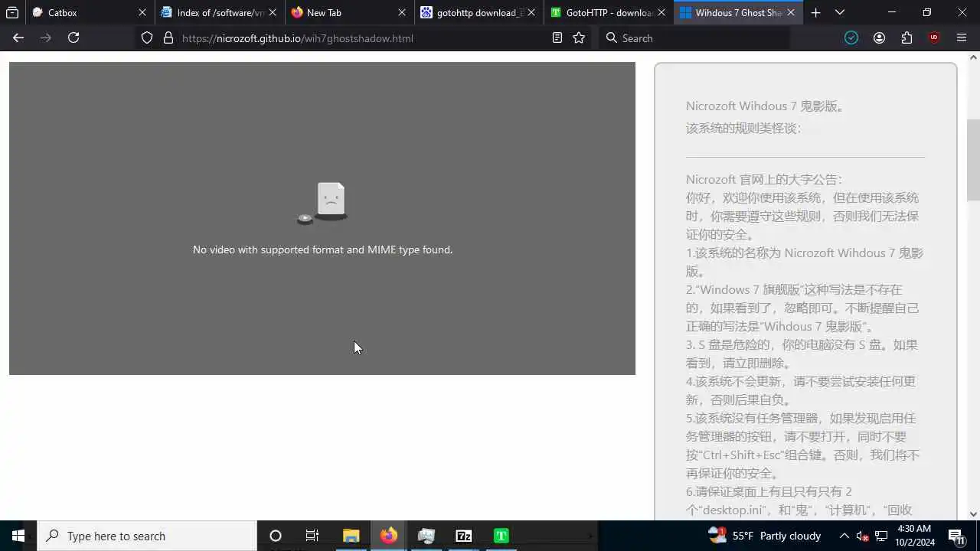This screenshot has width=980, height=551.
Task: Show hidden tray icons chevron
Action: point(844,536)
